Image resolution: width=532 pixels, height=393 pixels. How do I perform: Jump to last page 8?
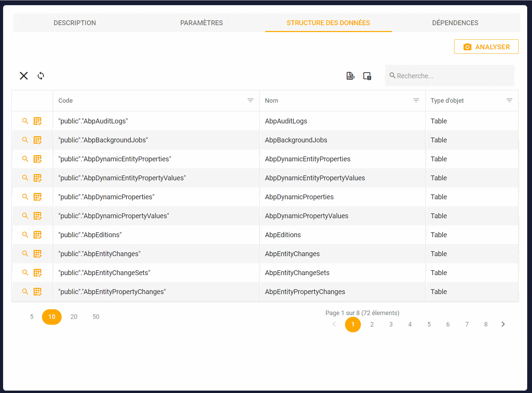click(486, 324)
